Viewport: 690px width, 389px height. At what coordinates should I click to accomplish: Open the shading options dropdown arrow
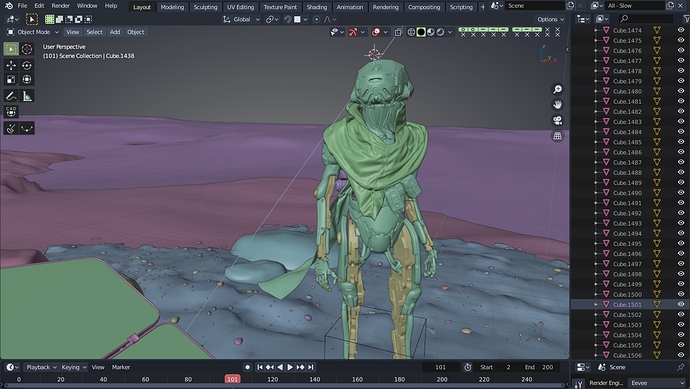pos(450,32)
